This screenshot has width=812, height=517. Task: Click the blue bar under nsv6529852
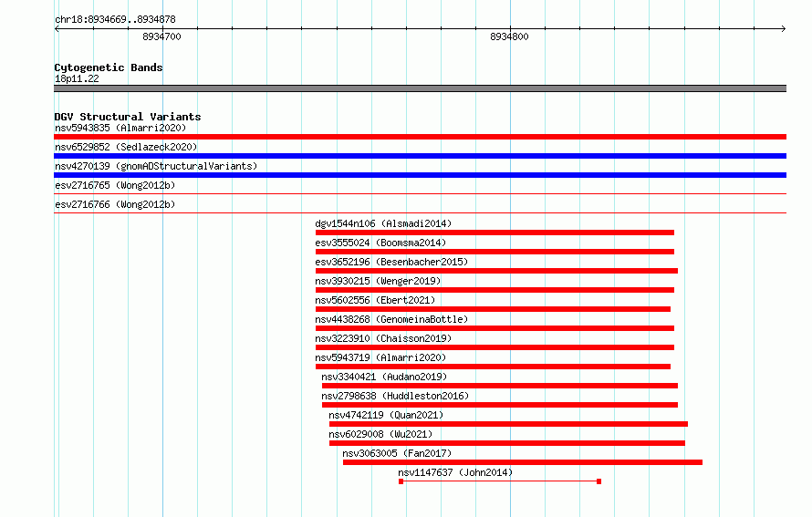420,156
